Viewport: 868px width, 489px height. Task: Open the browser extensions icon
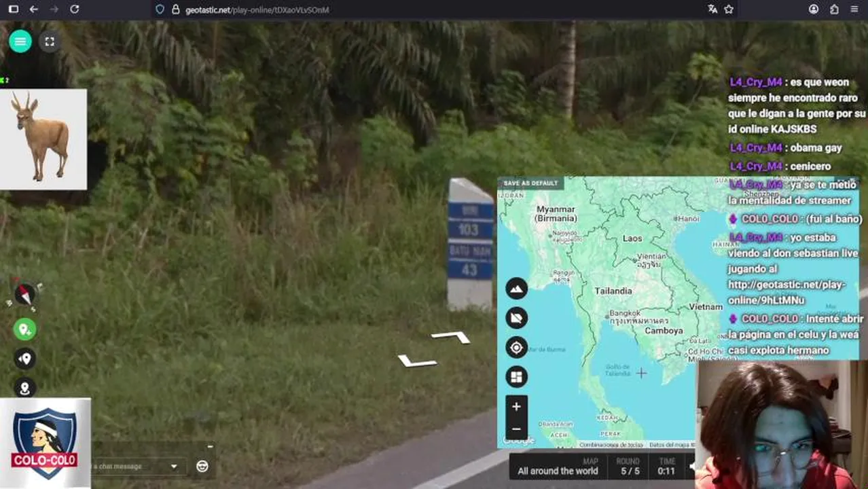click(834, 10)
